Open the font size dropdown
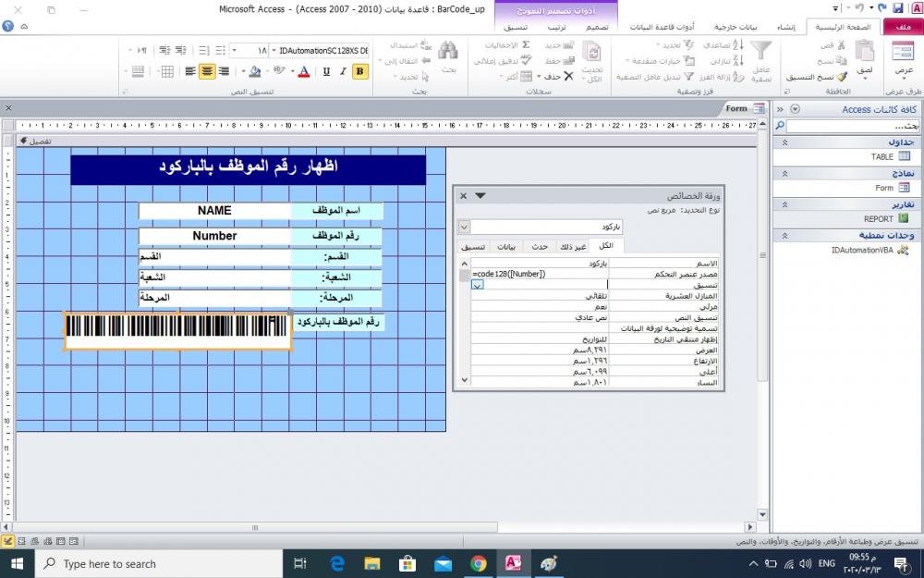 [x=235, y=51]
